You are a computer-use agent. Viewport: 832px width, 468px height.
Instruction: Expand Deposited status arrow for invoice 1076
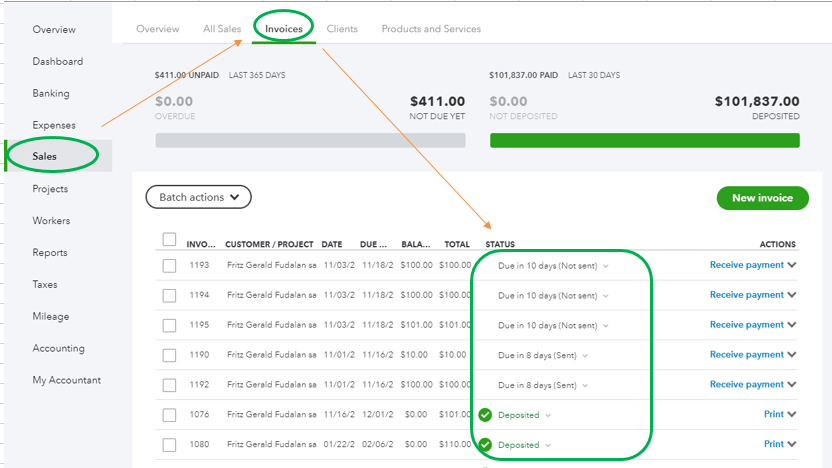click(548, 415)
